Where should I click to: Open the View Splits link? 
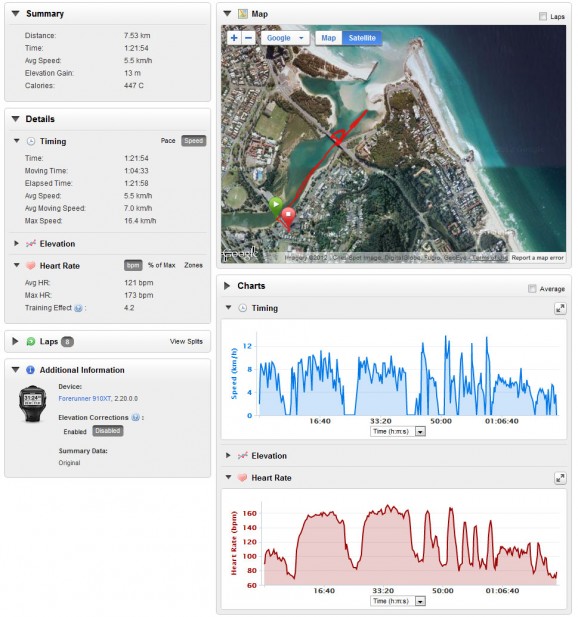pyautogui.click(x=186, y=341)
